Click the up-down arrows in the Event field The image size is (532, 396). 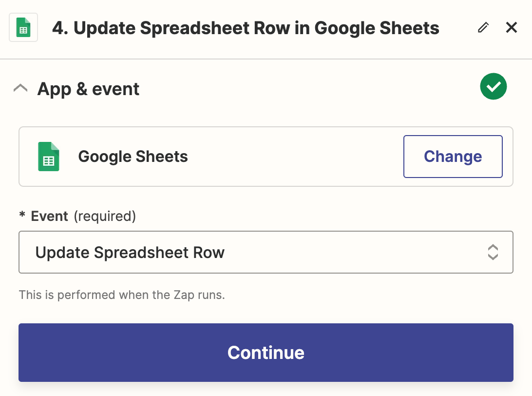pyautogui.click(x=493, y=252)
